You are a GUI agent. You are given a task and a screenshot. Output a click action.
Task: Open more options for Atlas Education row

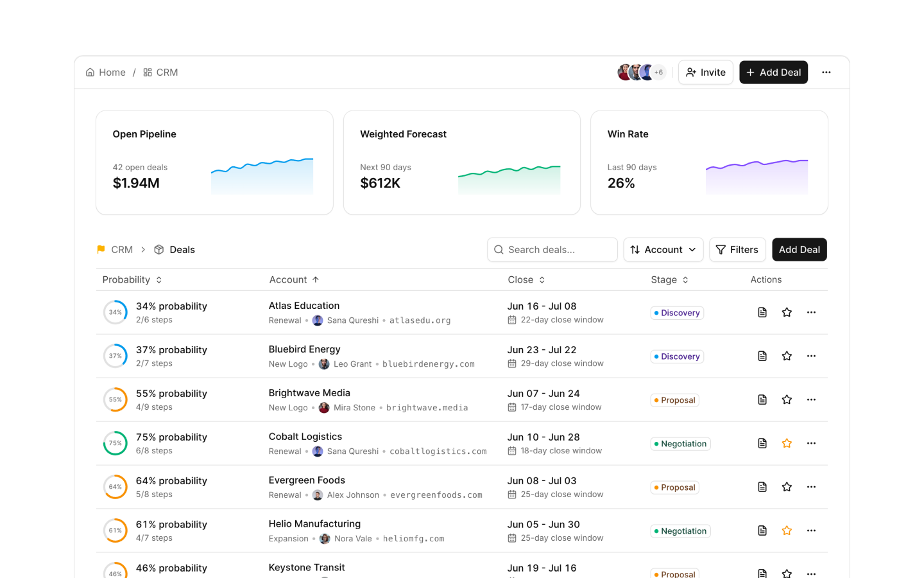[811, 312]
